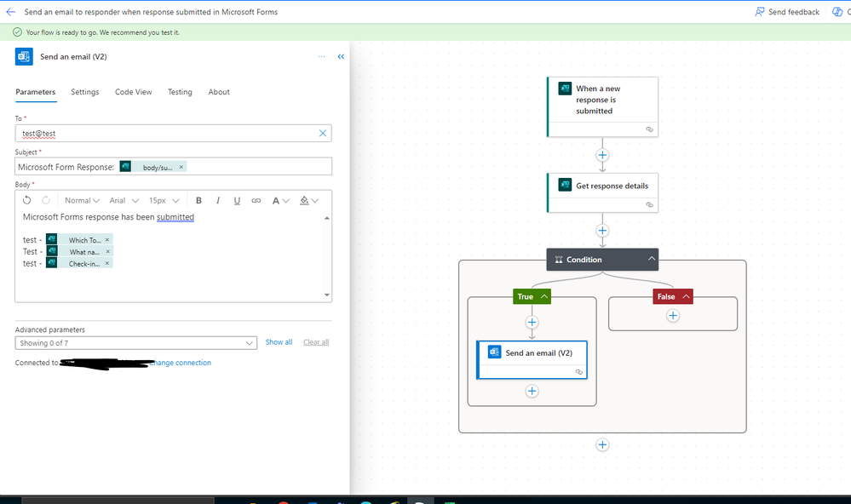Add an action at top of True branch
Image resolution: width=851 pixels, height=504 pixels.
532,323
